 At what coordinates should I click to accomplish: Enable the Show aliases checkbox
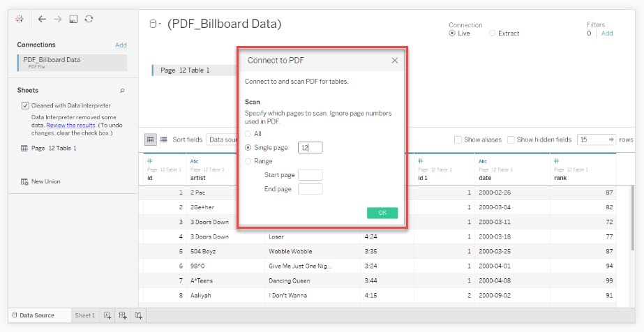point(458,139)
